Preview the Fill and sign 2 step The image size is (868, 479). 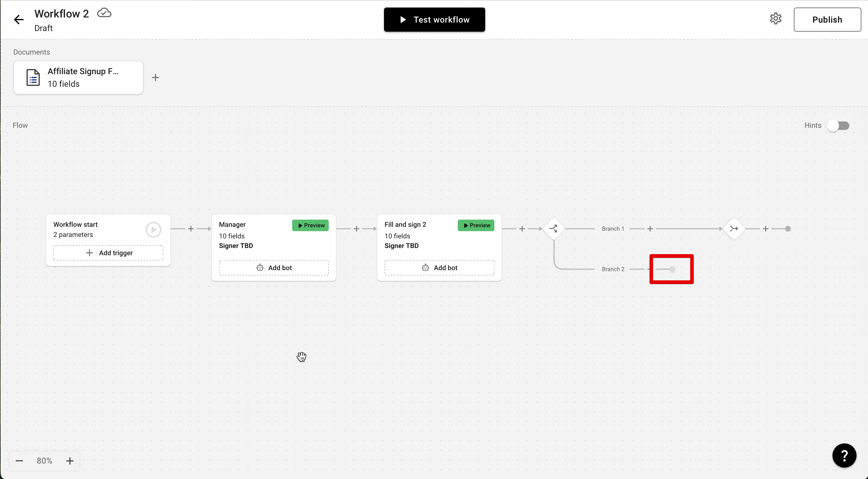476,225
